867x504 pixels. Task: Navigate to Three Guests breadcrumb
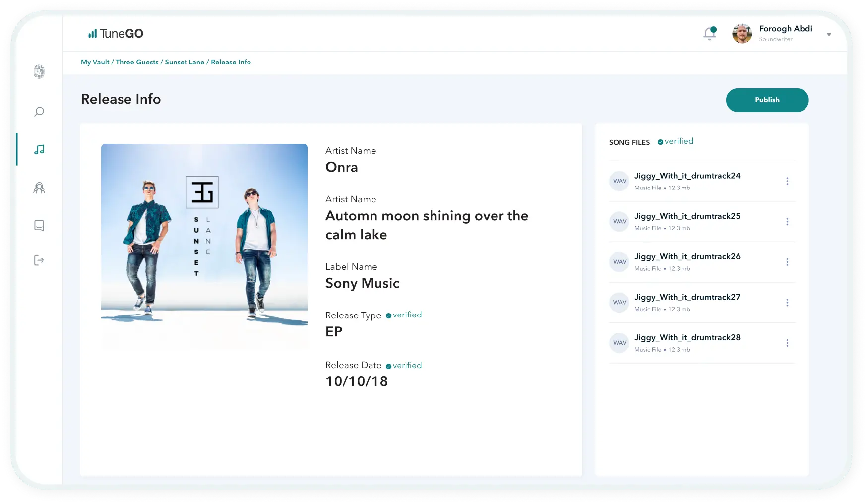(137, 62)
